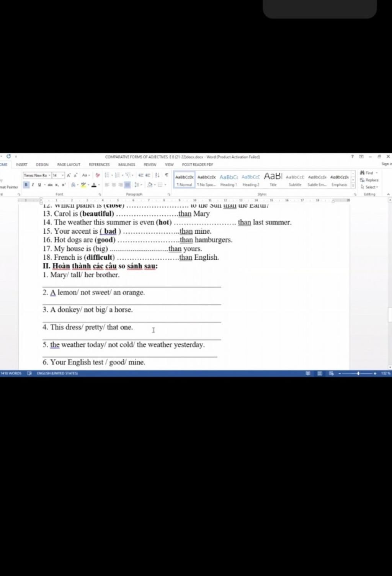Align text left

(107, 185)
